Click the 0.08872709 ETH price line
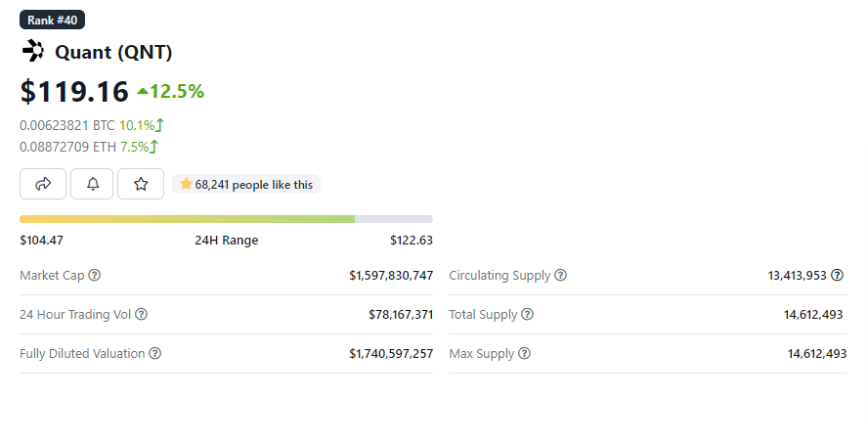This screenshot has width=868, height=442. pyautogui.click(x=89, y=147)
